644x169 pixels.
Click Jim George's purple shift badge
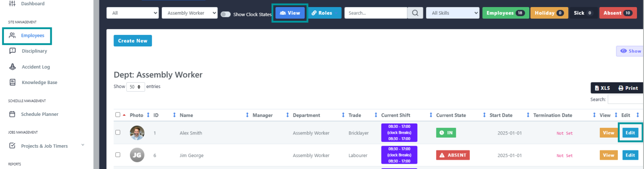(400, 155)
